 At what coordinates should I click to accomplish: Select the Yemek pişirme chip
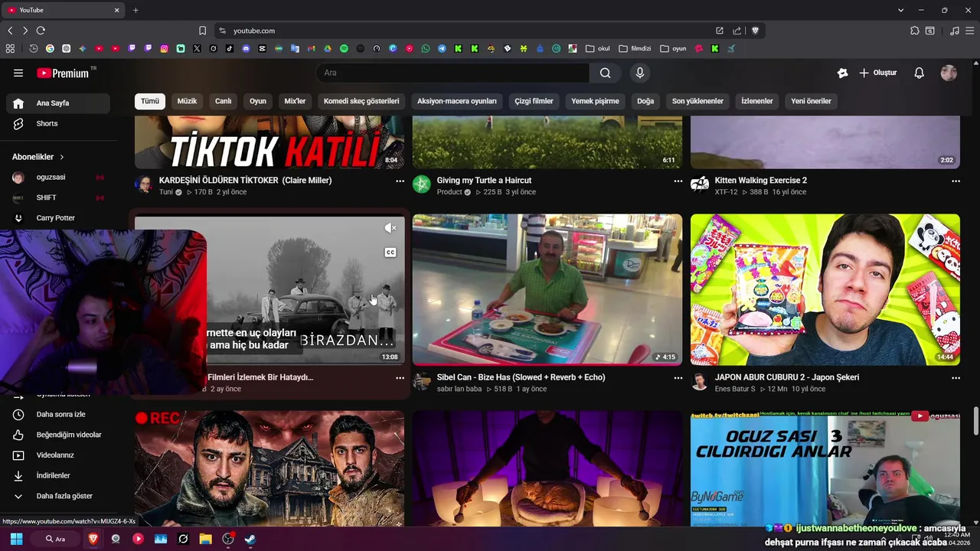pos(595,101)
